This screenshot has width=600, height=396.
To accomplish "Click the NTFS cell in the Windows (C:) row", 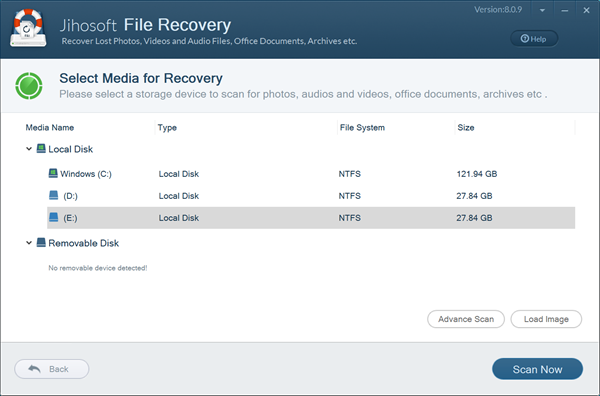I will (x=349, y=174).
